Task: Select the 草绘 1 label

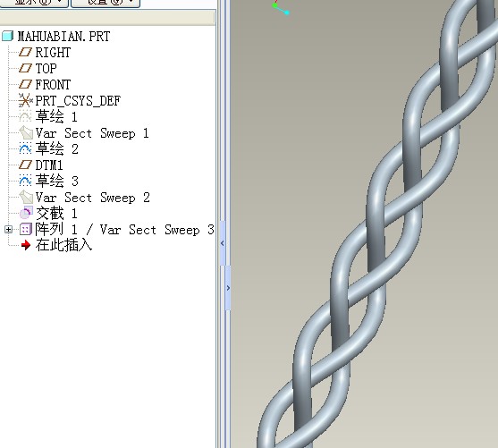Action: [x=56, y=116]
